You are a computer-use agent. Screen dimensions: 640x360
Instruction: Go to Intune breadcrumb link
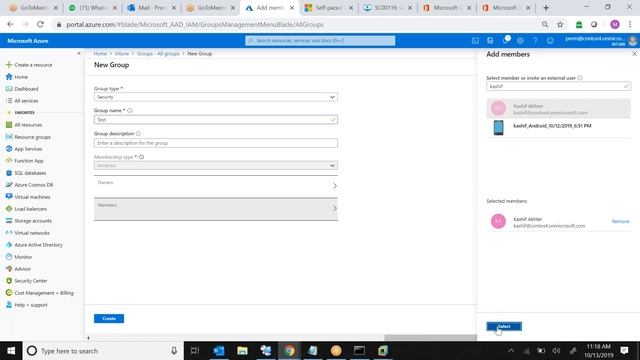coord(122,53)
